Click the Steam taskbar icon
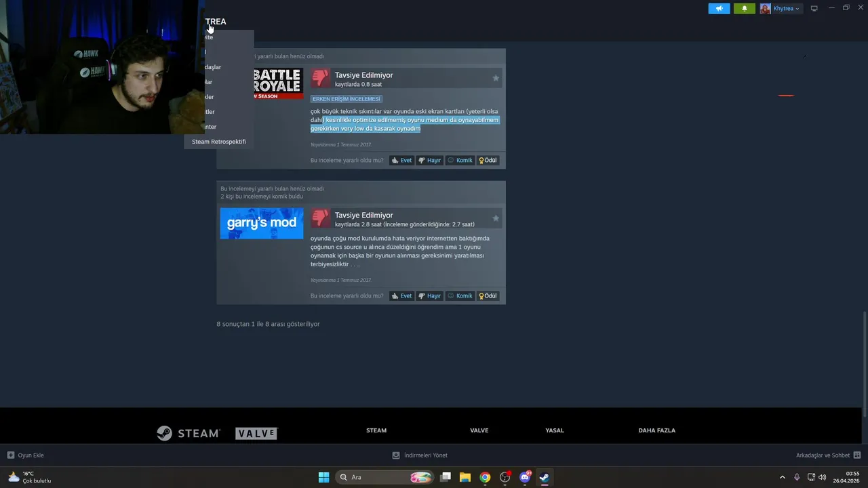Image resolution: width=868 pixels, height=488 pixels. pos(545,477)
